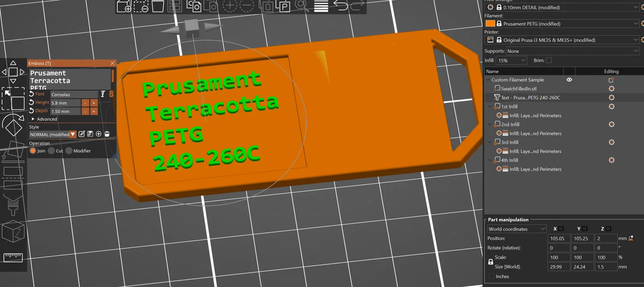
Task: Collapse the 3rd Infill tree node
Action: point(490,142)
